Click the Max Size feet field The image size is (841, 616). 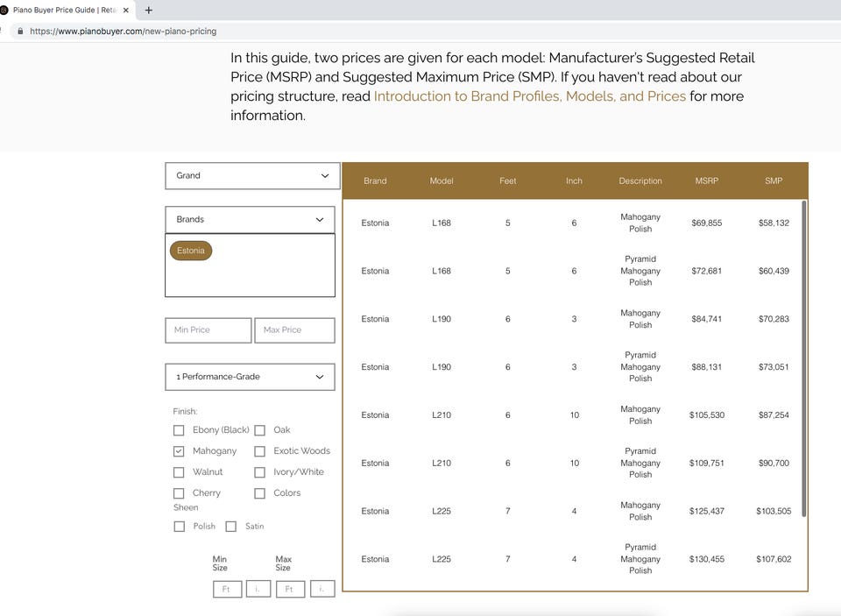[x=291, y=589]
